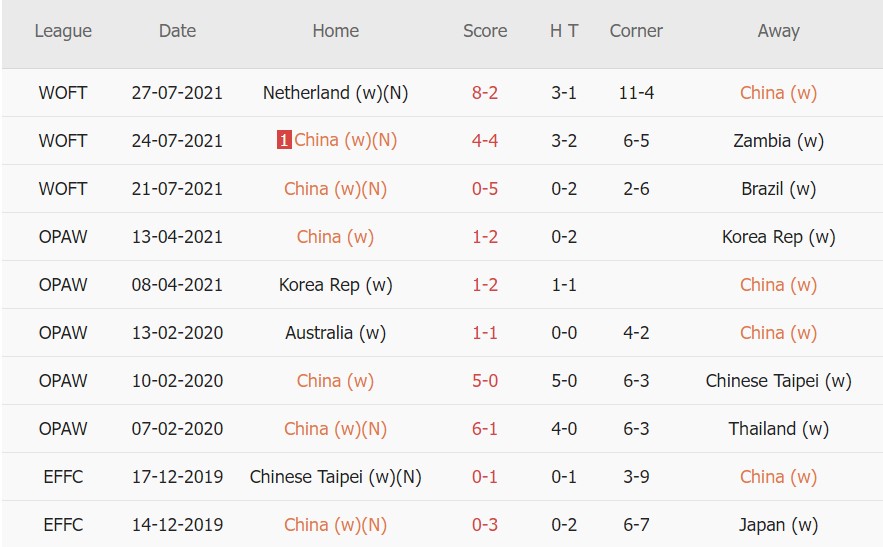The image size is (883, 547).
Task: Open the 8-2 score against Netherland
Action: coord(484,92)
